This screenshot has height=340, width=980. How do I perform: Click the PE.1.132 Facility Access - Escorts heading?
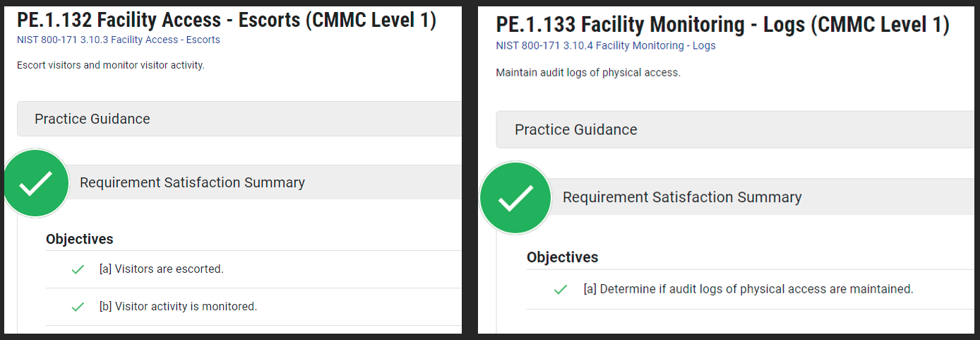pos(226,20)
